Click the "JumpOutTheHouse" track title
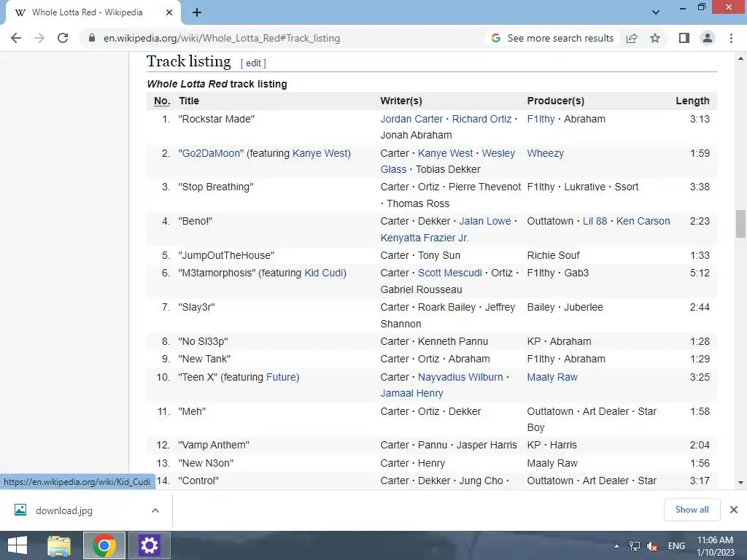 click(x=226, y=255)
